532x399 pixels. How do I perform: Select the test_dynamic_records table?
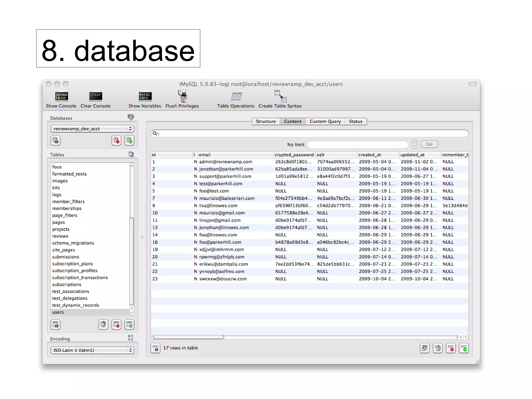point(90,305)
